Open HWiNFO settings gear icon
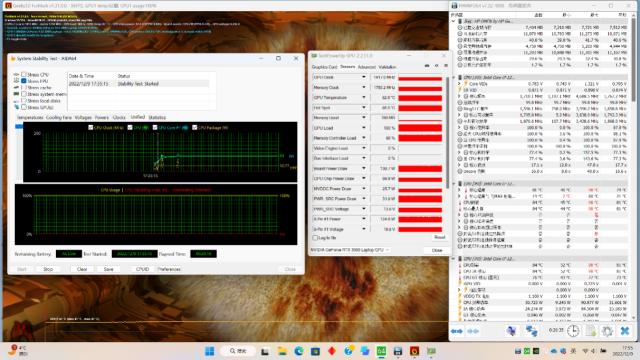This screenshot has height=360, width=640. (x=607, y=331)
